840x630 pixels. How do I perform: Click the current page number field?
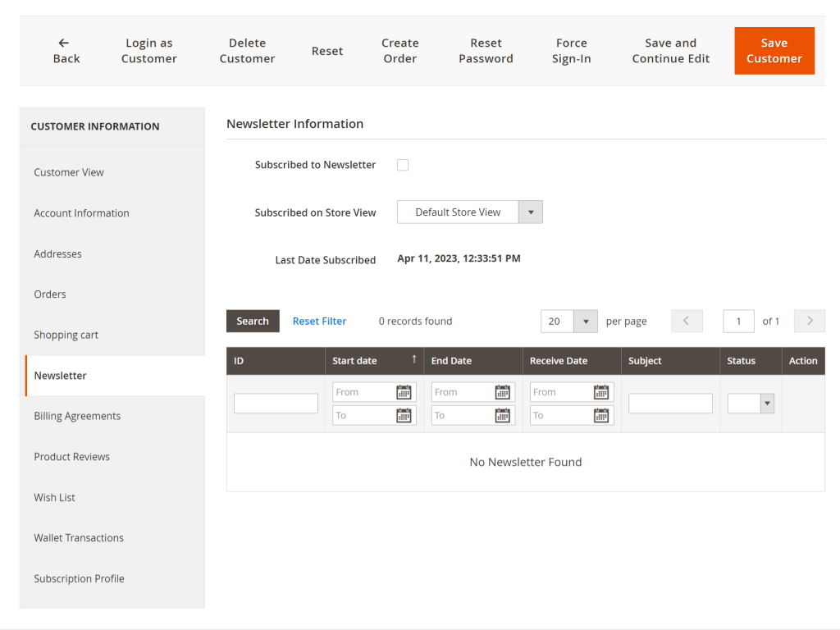[738, 321]
